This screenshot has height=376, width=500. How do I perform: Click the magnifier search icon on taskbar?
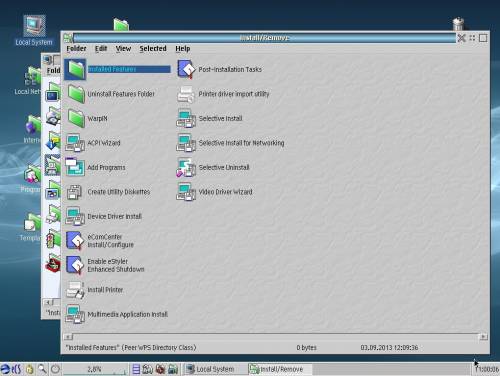click(42, 369)
